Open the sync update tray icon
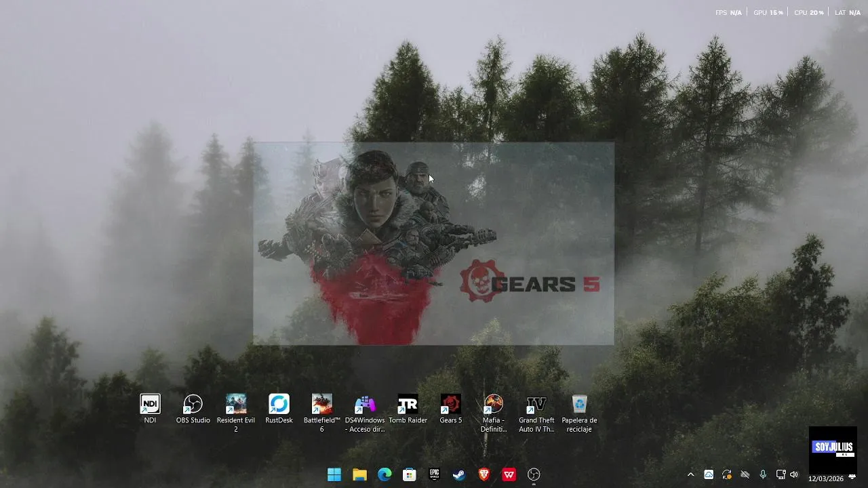The image size is (868, 488). click(x=727, y=474)
